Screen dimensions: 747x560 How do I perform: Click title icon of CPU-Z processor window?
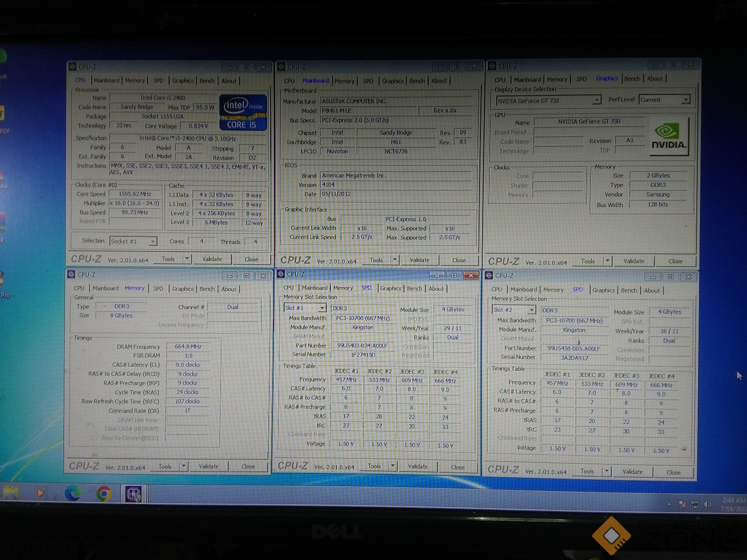pos(72,67)
